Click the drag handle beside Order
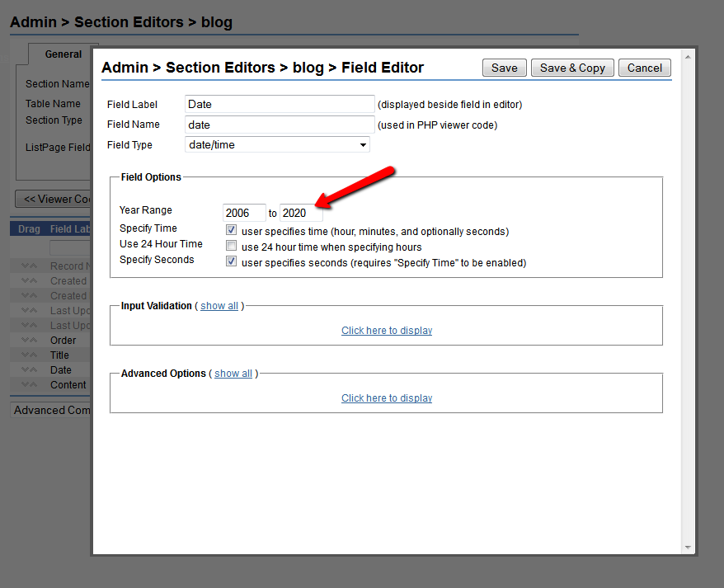 point(29,341)
